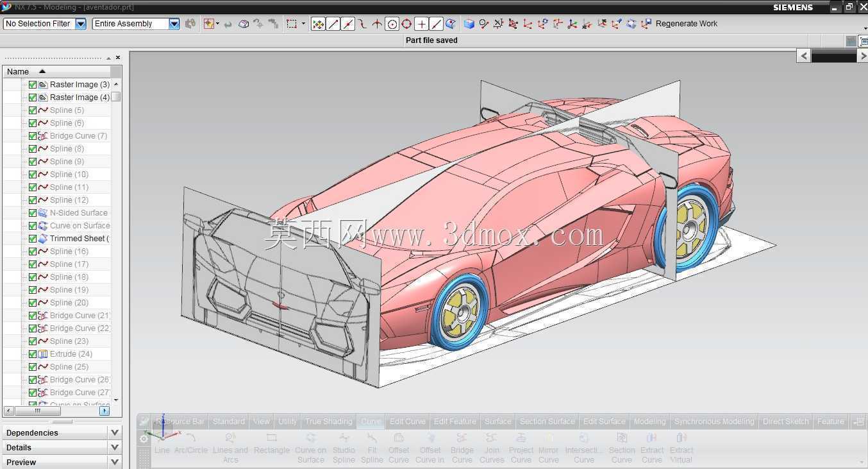Toggle the Spline (20) checkbox
Image resolution: width=868 pixels, height=469 pixels.
[x=33, y=303]
